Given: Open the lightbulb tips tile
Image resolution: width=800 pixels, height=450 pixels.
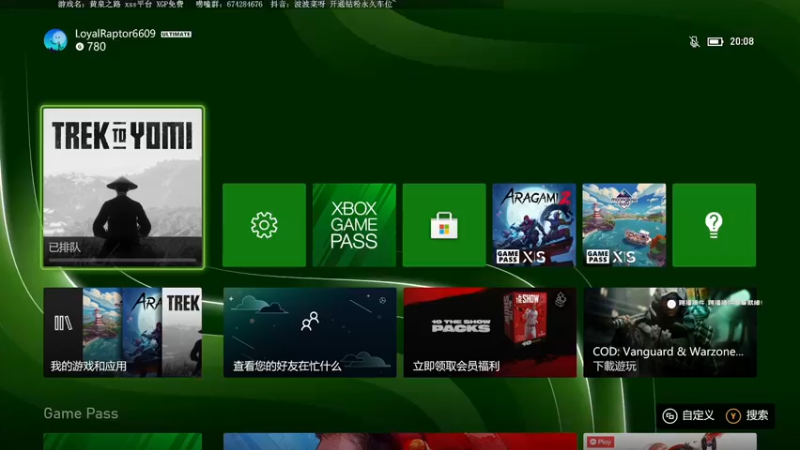Looking at the screenshot, I should (714, 225).
